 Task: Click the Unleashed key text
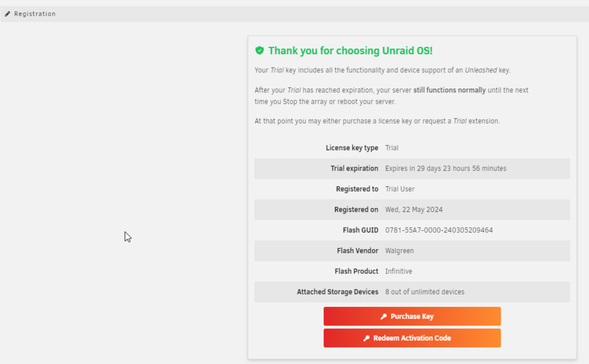[x=487, y=70]
